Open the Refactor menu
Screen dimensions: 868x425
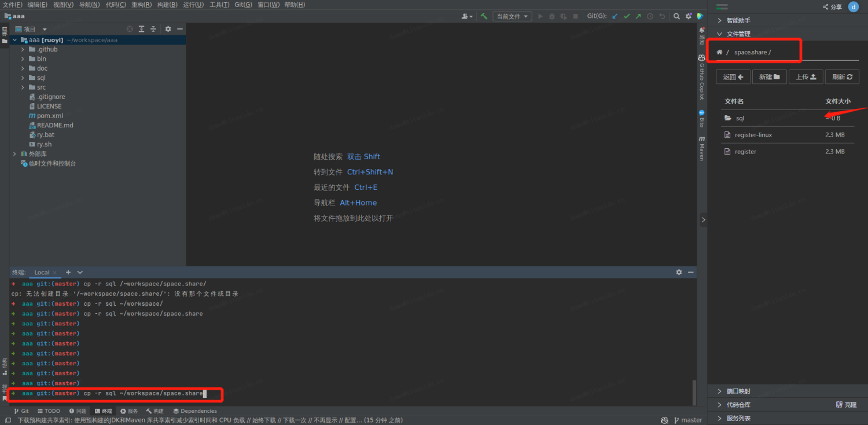142,5
